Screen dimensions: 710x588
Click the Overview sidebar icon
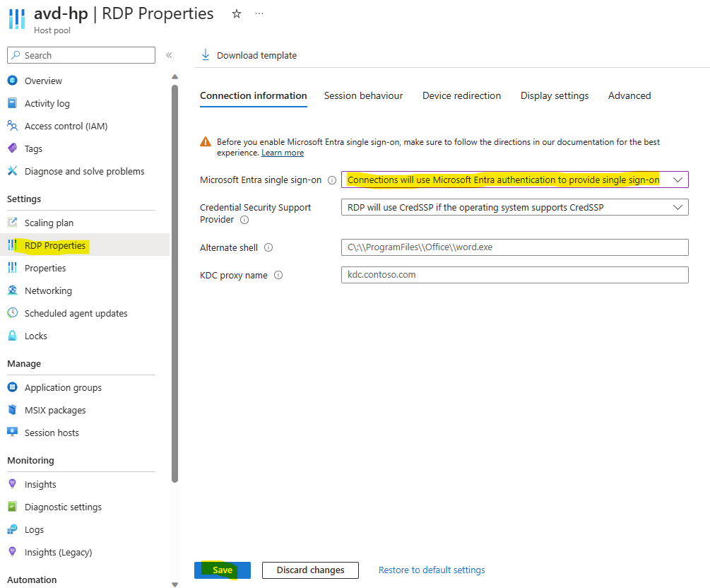pyautogui.click(x=13, y=81)
